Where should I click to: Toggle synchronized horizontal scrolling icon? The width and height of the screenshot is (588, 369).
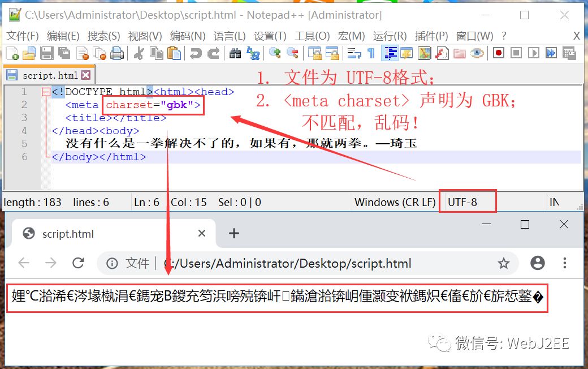(332, 53)
